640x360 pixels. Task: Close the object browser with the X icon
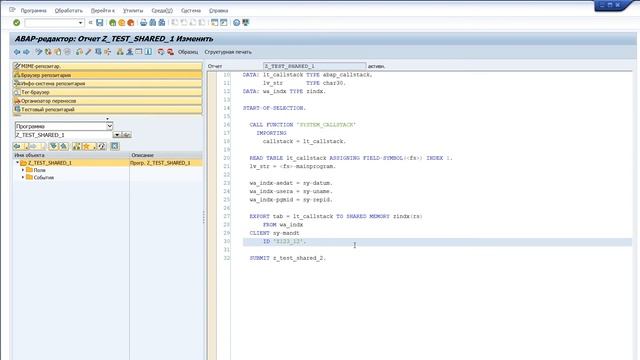tap(115, 146)
